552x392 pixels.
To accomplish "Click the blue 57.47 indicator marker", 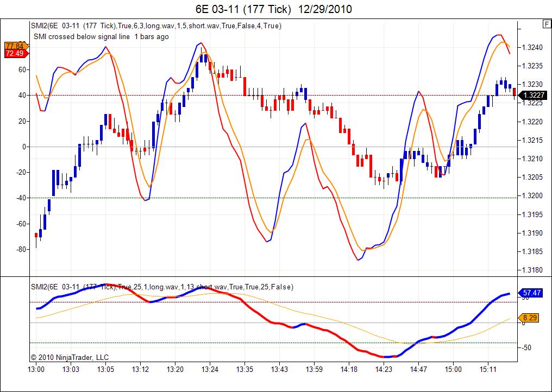I will coord(530,293).
